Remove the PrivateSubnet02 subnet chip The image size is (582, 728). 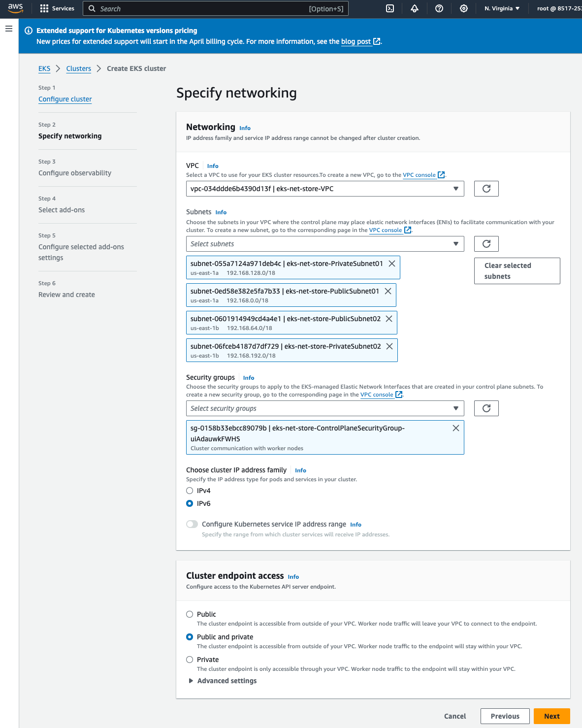(389, 346)
